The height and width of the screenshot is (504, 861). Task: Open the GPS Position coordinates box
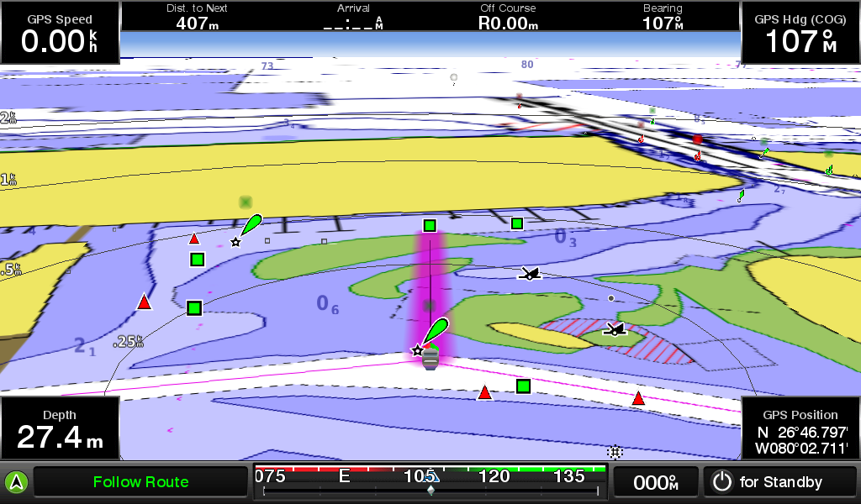coord(800,428)
